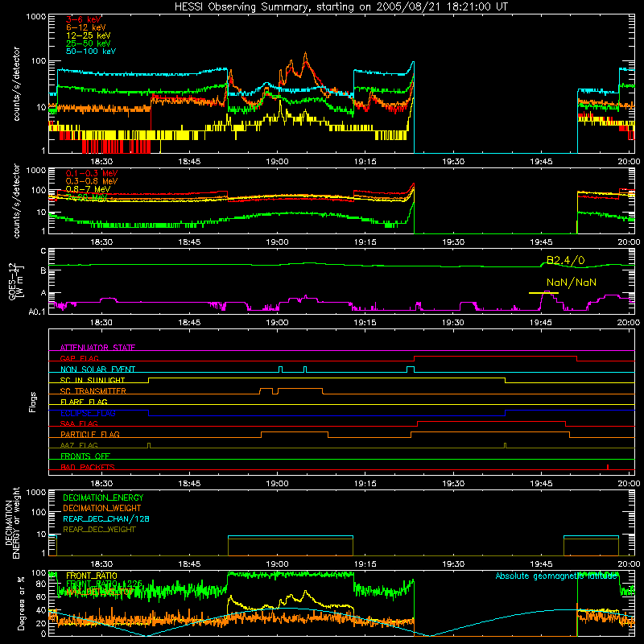Click the Absolute geomagnetic latitude label
The image size is (644, 644).
(556, 576)
